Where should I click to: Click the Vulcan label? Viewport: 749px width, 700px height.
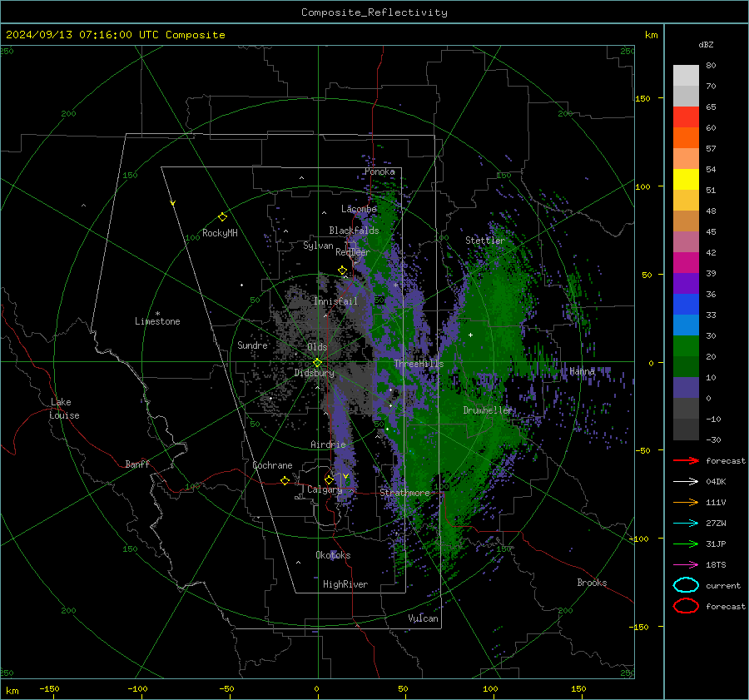423,618
